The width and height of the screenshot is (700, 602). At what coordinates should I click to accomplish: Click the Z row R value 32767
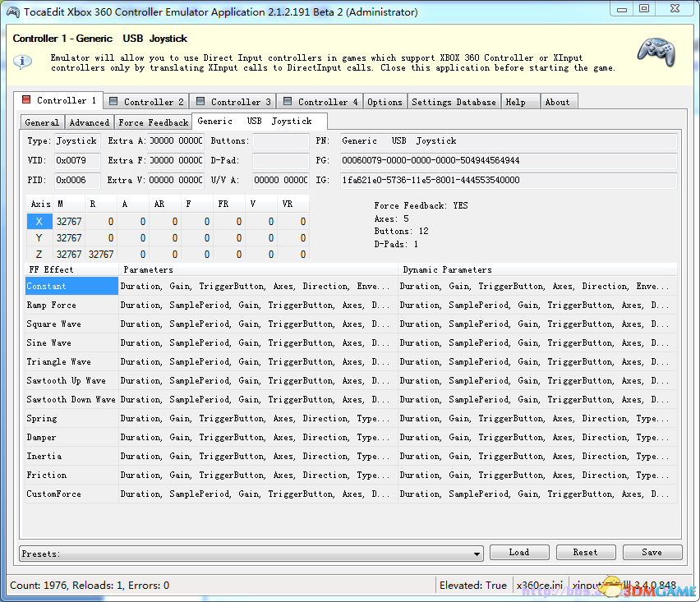point(101,255)
